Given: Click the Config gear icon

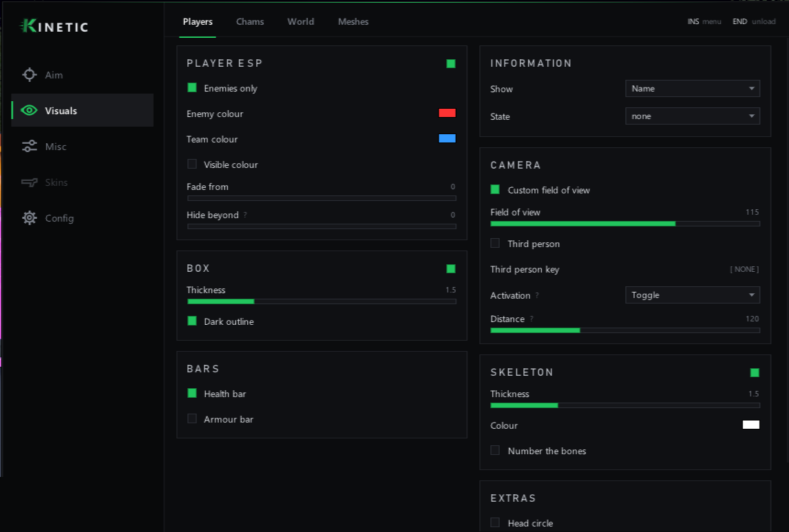Looking at the screenshot, I should [x=29, y=217].
